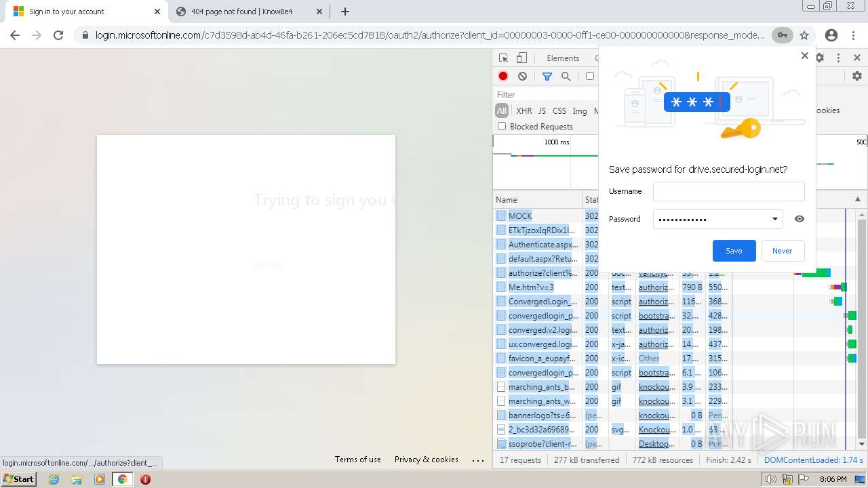Open the network search magnifier
The image size is (868, 488).
[566, 77]
